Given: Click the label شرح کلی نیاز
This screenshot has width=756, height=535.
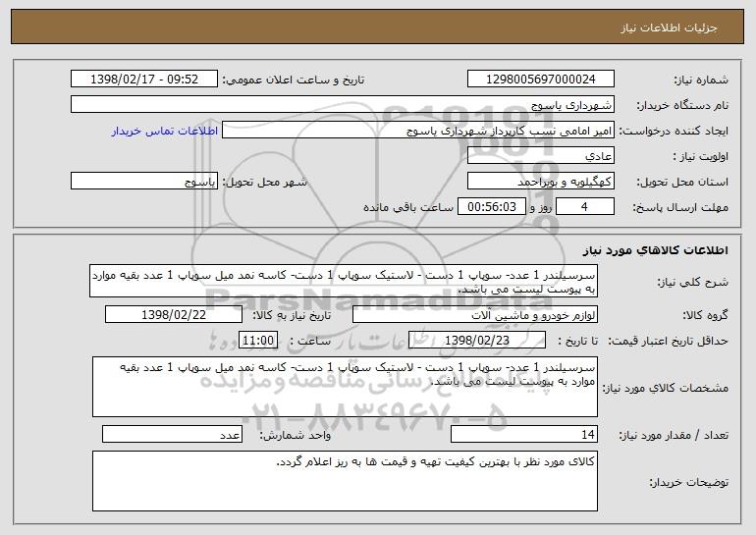Looking at the screenshot, I should coord(693,282).
